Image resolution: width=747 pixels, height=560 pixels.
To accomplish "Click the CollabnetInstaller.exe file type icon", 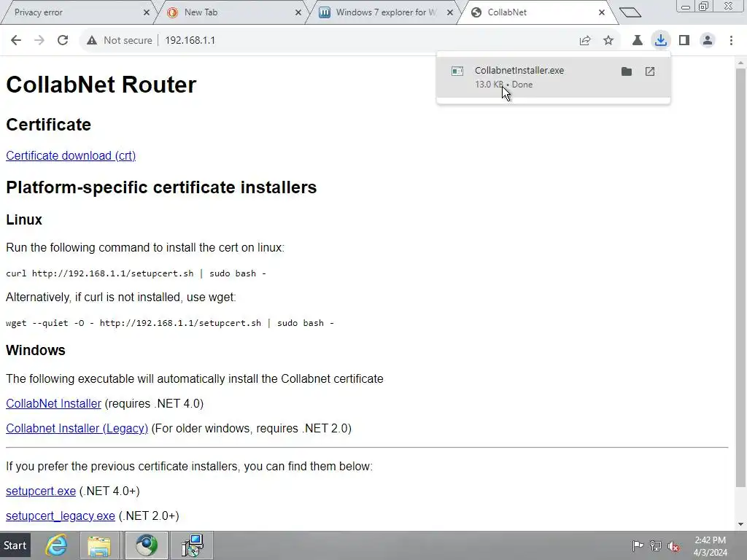I will tap(457, 71).
